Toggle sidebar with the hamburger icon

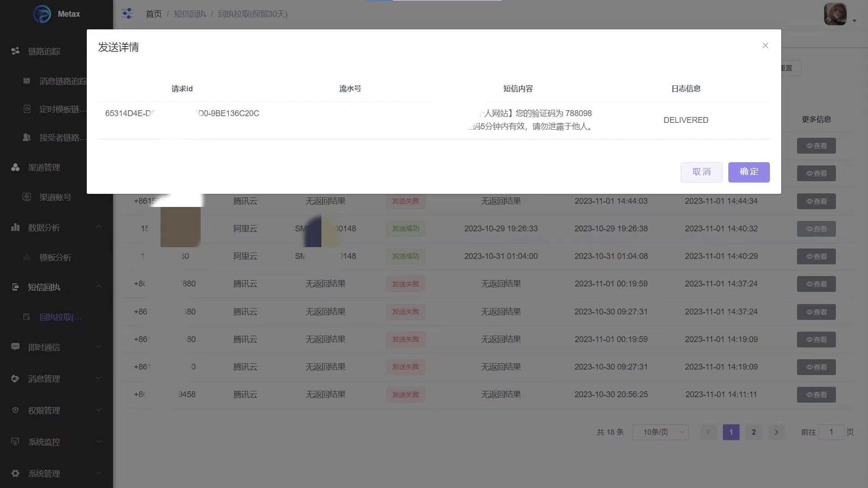[x=127, y=14]
